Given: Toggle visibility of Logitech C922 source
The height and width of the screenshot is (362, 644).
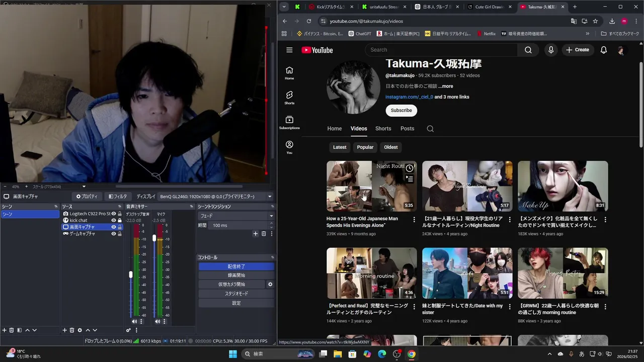Looking at the screenshot, I should pyautogui.click(x=114, y=214).
